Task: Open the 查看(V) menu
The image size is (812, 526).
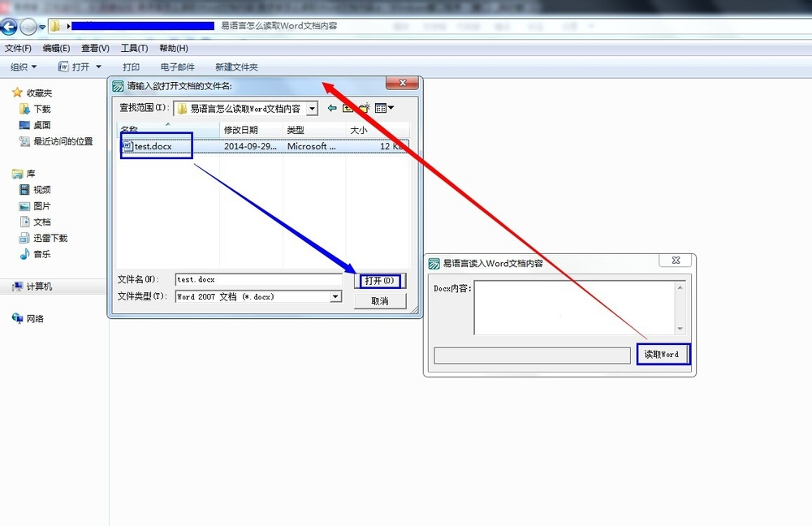Action: click(x=95, y=48)
